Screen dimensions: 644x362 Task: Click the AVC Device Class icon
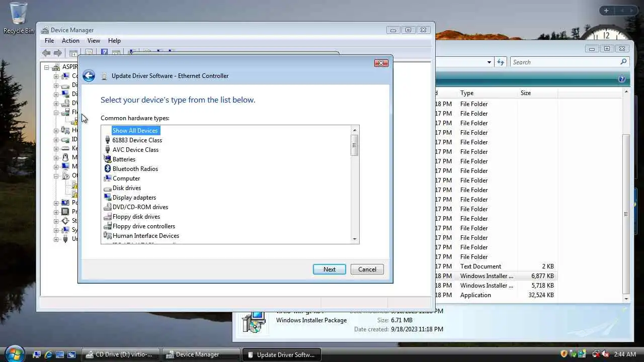tap(107, 150)
